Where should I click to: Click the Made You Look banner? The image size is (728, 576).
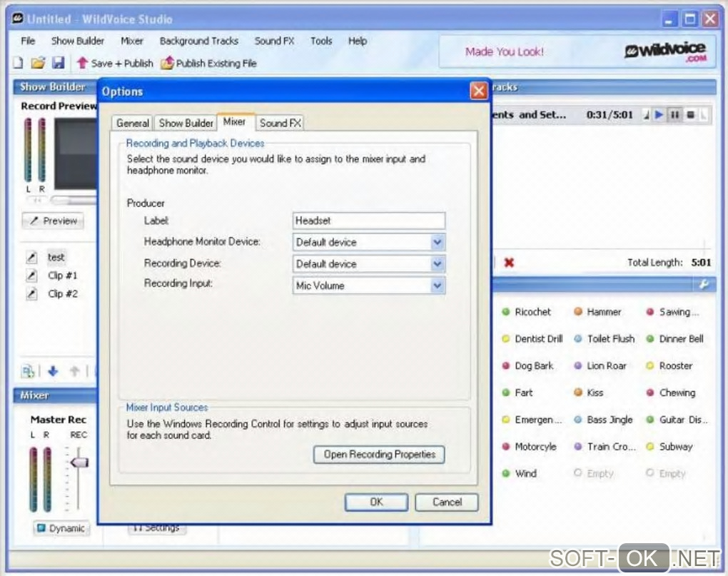pyautogui.click(x=505, y=51)
